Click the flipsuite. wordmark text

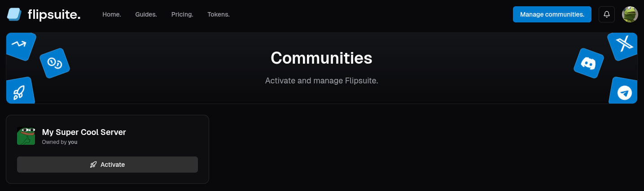54,15
